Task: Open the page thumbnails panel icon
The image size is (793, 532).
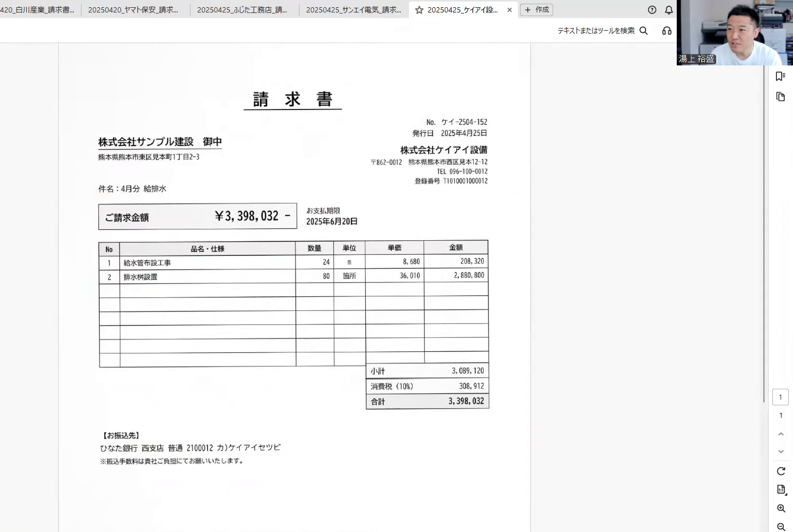Action: 781,97
